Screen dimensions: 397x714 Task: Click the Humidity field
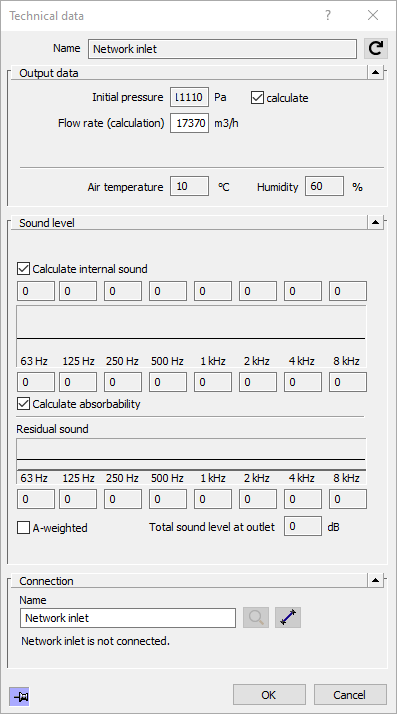(324, 186)
